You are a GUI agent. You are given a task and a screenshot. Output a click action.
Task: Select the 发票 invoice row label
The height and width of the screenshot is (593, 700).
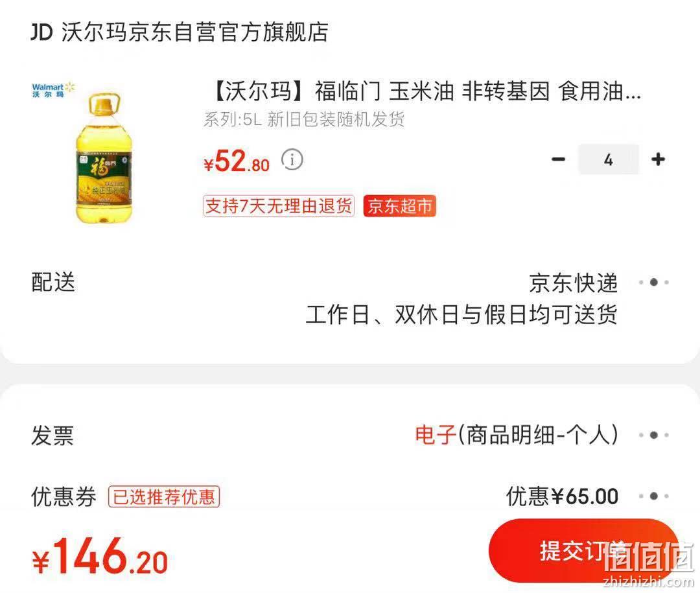point(52,436)
